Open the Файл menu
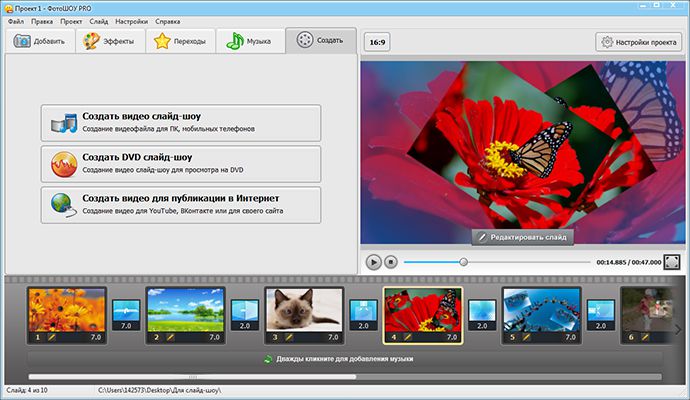This screenshot has width=690, height=400. tap(16, 21)
